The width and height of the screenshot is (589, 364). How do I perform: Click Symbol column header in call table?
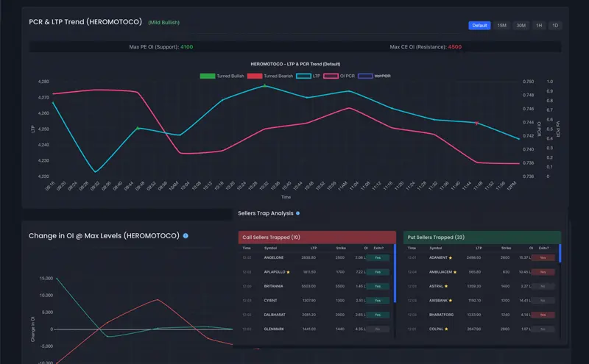point(270,248)
